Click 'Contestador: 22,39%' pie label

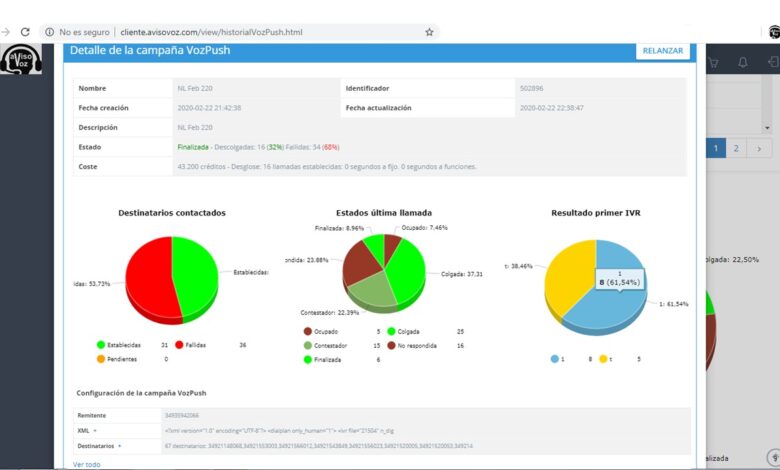tap(329, 313)
